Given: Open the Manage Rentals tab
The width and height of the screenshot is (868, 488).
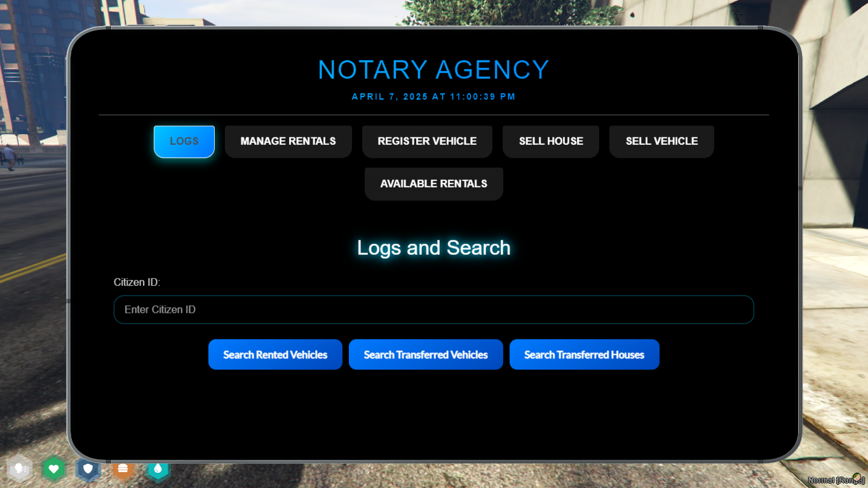Looking at the screenshot, I should [x=288, y=141].
